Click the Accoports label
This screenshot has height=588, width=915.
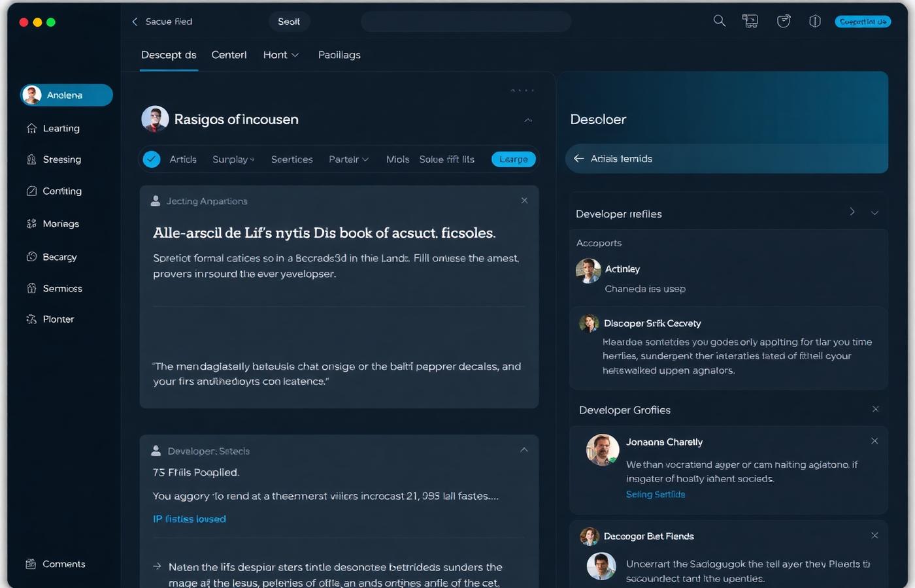coord(599,243)
